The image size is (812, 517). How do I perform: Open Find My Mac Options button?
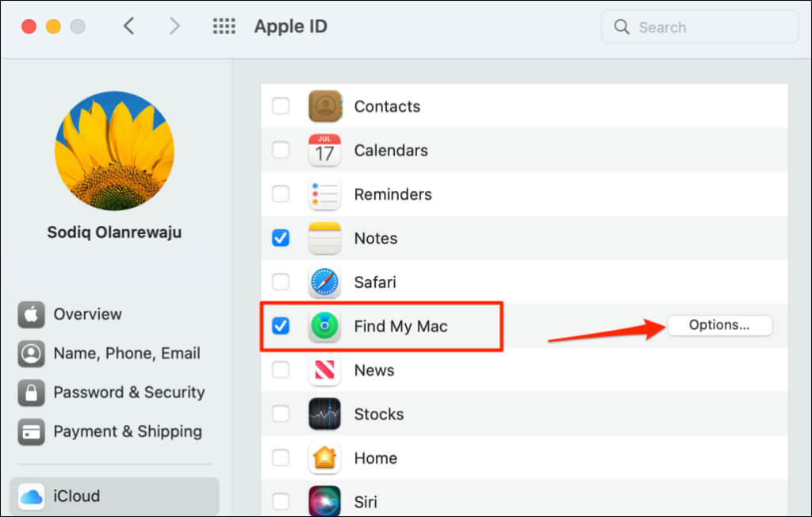pos(720,325)
